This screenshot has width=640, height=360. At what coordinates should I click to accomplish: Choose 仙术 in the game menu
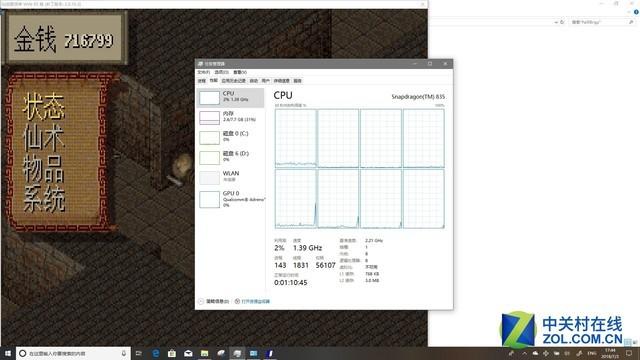[x=44, y=138]
